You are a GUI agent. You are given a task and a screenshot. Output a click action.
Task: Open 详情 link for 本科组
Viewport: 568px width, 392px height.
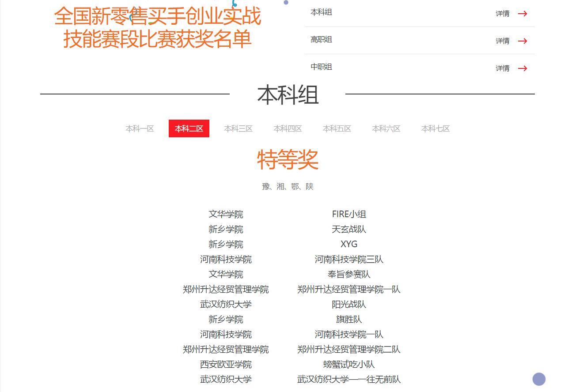(502, 14)
